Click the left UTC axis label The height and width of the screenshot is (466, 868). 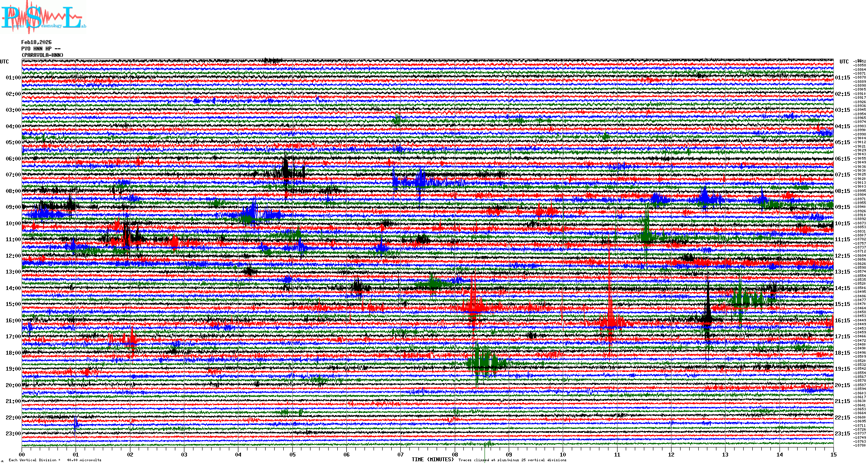pos(4,62)
